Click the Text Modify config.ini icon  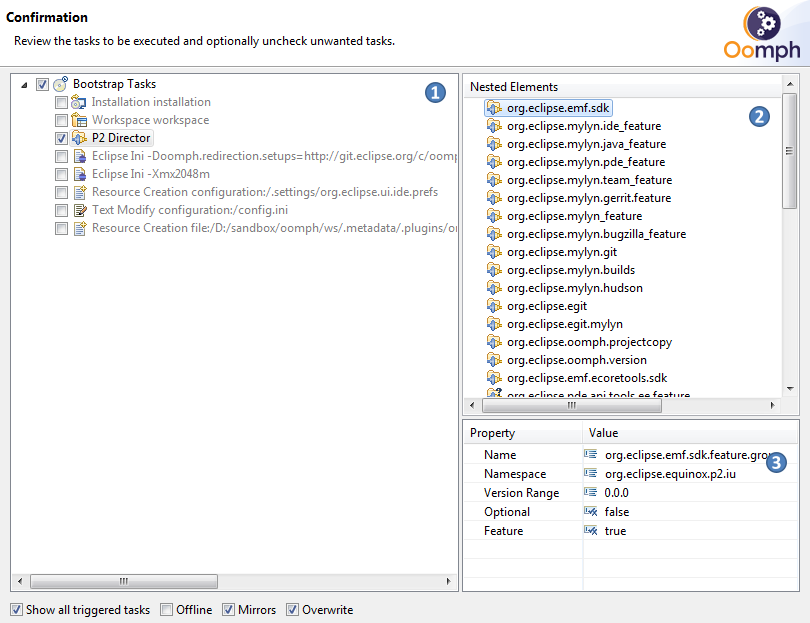pyautogui.click(x=79, y=210)
